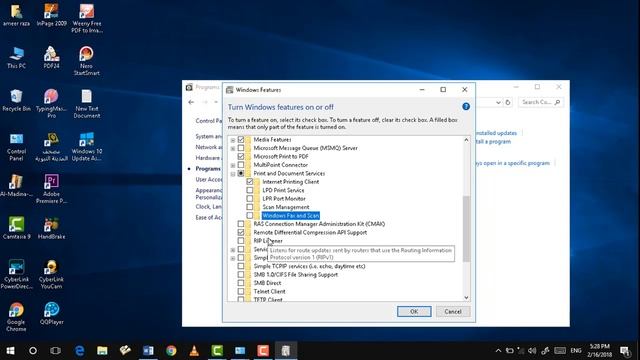Open the Control Panel desktop icon
This screenshot has width=640, height=360.
pyautogui.click(x=16, y=147)
